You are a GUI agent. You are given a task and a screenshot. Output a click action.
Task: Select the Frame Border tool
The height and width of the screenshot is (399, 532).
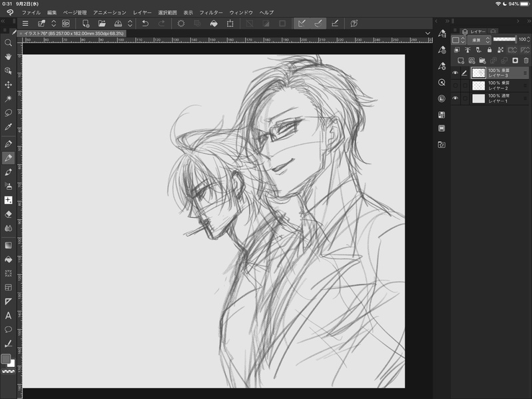(8, 287)
